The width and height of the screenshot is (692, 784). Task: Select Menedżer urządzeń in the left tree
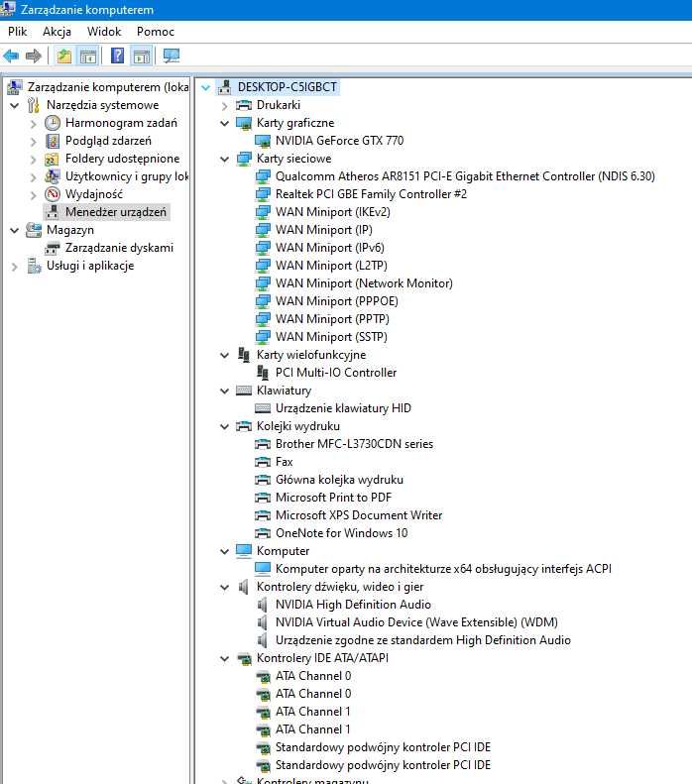coord(116,212)
